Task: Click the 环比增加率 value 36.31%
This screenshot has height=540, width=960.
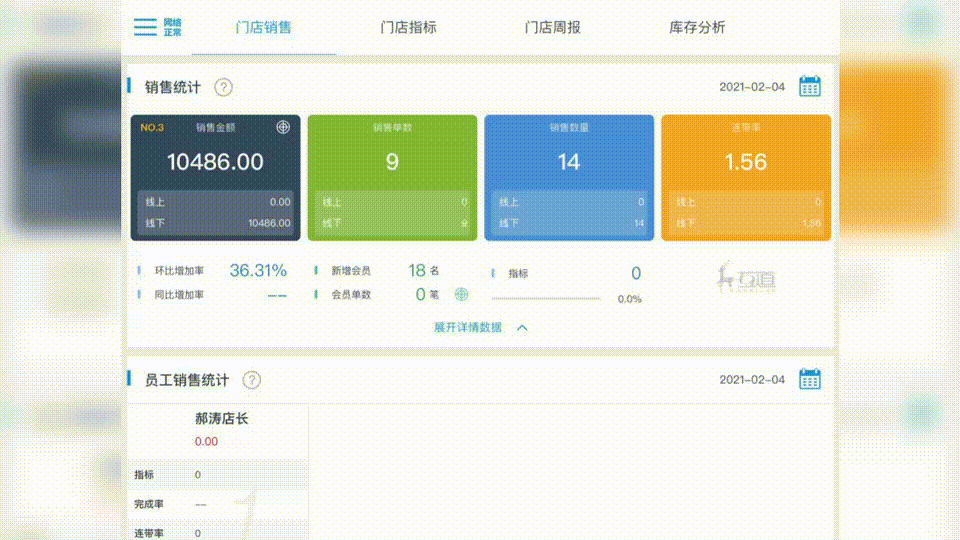Action: coord(258,271)
